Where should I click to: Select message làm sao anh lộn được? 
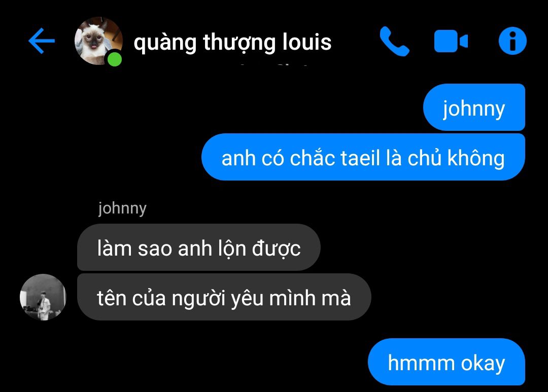198,247
